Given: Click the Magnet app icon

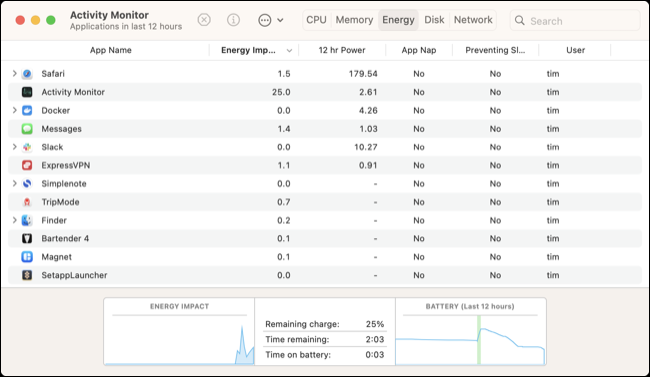Looking at the screenshot, I should coord(27,257).
